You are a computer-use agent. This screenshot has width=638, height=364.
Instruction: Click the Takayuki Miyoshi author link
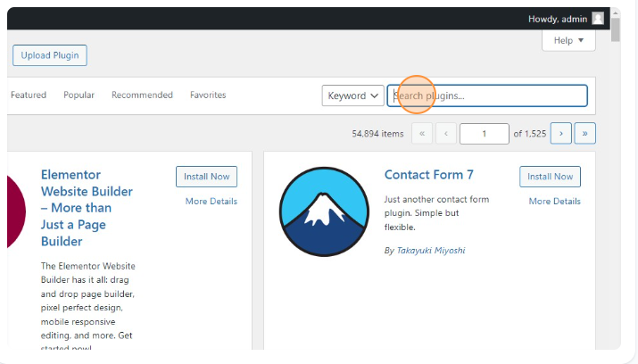[430, 251]
